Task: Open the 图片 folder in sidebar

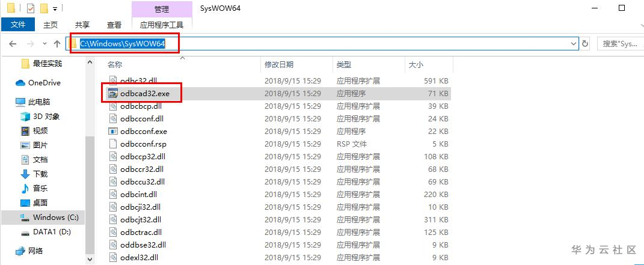Action: click(x=34, y=145)
